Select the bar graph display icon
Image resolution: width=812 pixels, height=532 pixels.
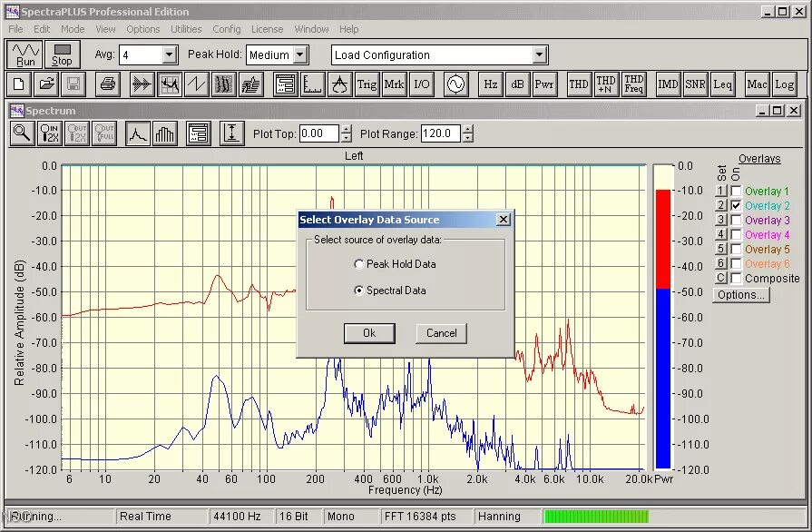tap(165, 133)
